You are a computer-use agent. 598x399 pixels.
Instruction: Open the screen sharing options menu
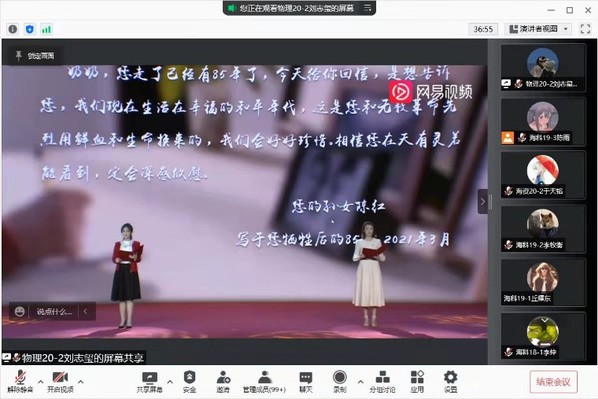pos(170,381)
